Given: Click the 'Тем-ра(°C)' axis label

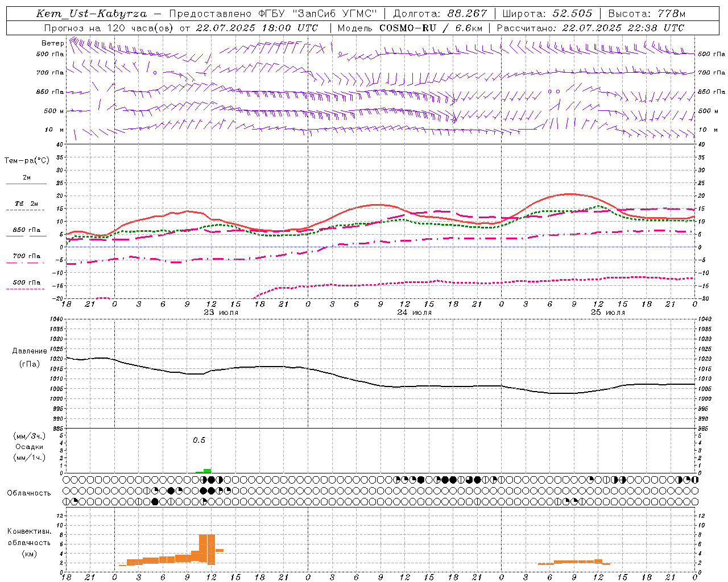Looking at the screenshot, I should click(x=27, y=161).
